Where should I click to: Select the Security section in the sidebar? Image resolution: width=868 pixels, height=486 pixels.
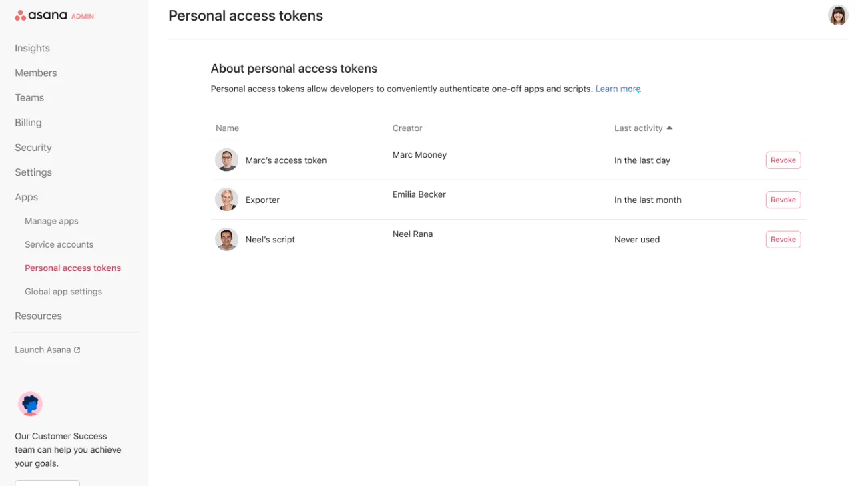33,147
